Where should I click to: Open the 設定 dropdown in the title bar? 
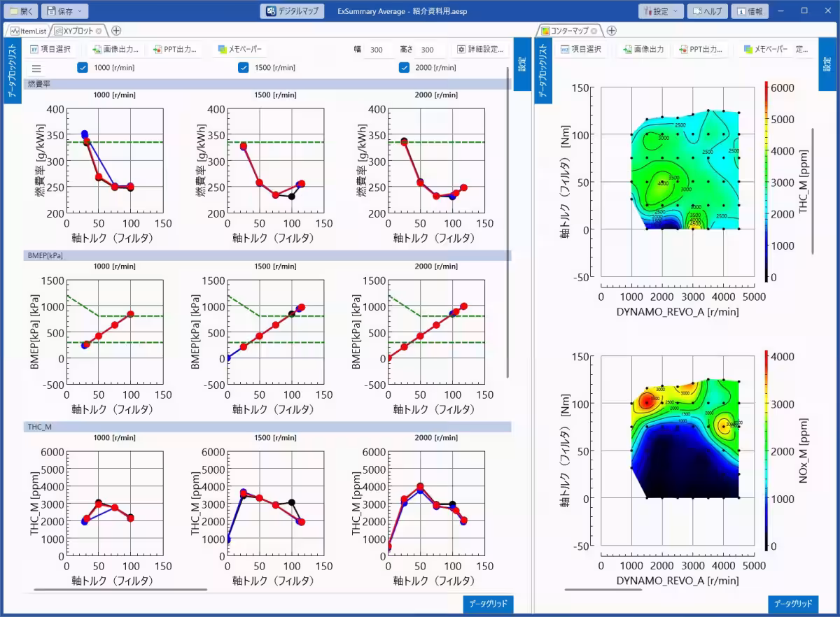(x=661, y=11)
